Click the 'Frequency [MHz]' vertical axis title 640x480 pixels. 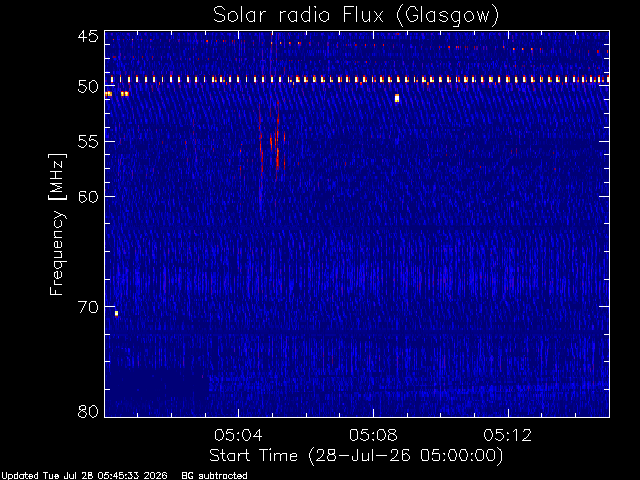pos(57,224)
